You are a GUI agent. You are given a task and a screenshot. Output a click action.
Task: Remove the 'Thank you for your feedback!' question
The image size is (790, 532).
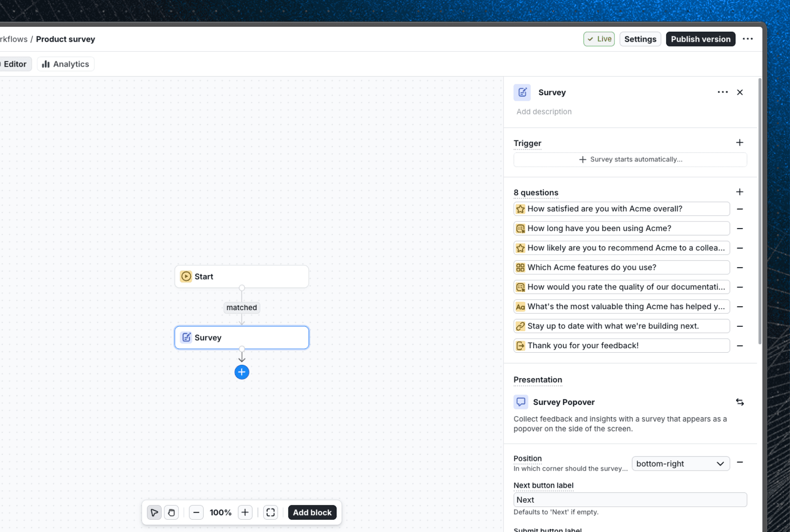740,346
